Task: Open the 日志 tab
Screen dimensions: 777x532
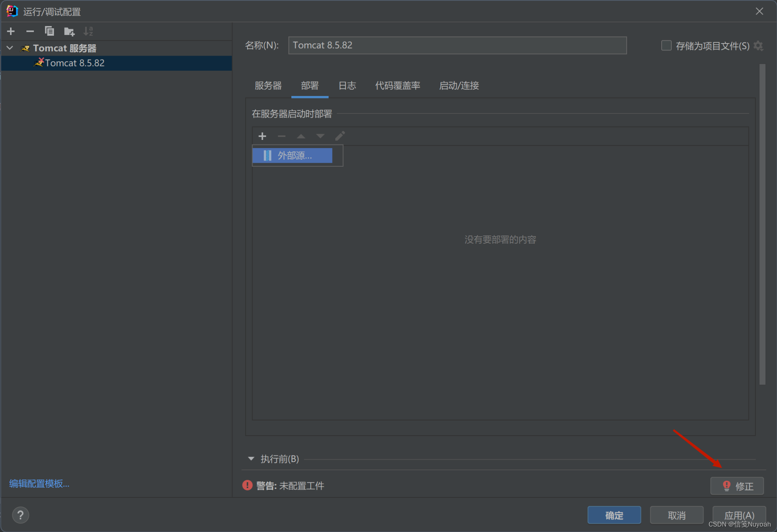Action: click(347, 85)
